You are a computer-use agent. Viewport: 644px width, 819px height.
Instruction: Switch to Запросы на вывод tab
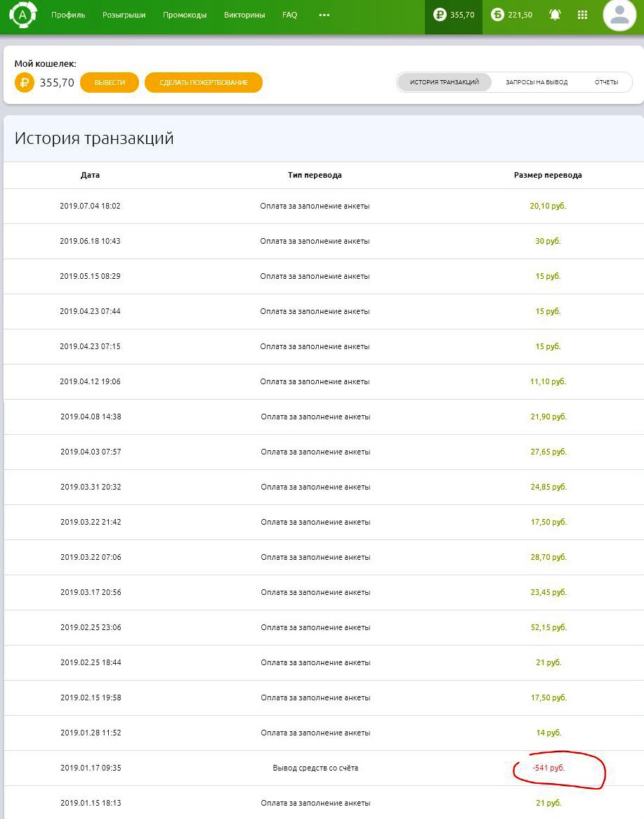537,82
